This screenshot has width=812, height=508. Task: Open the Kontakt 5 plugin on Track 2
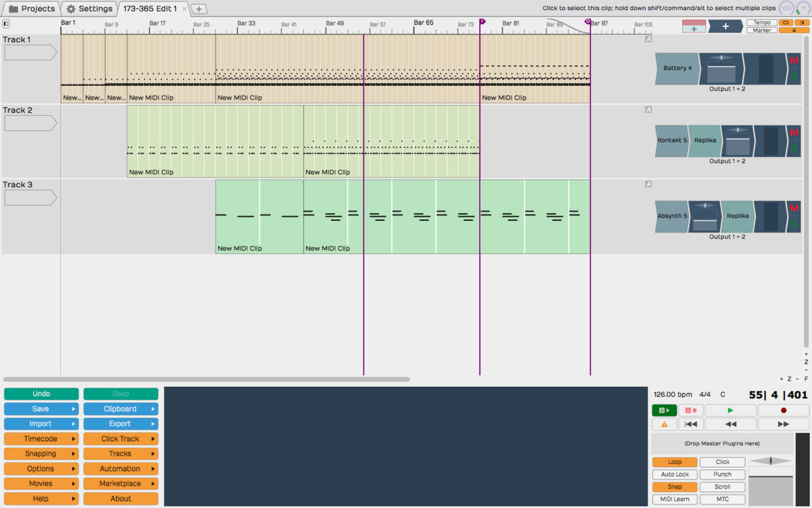(671, 141)
